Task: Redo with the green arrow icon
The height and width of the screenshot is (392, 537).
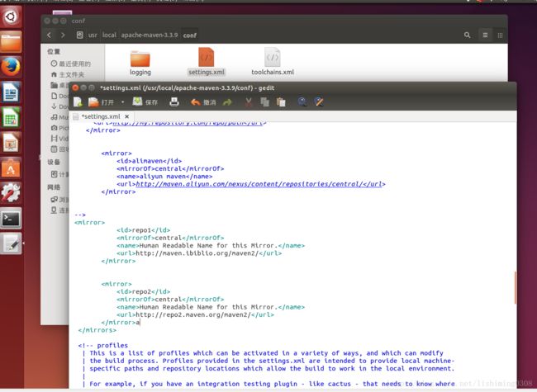Action: coord(227,102)
